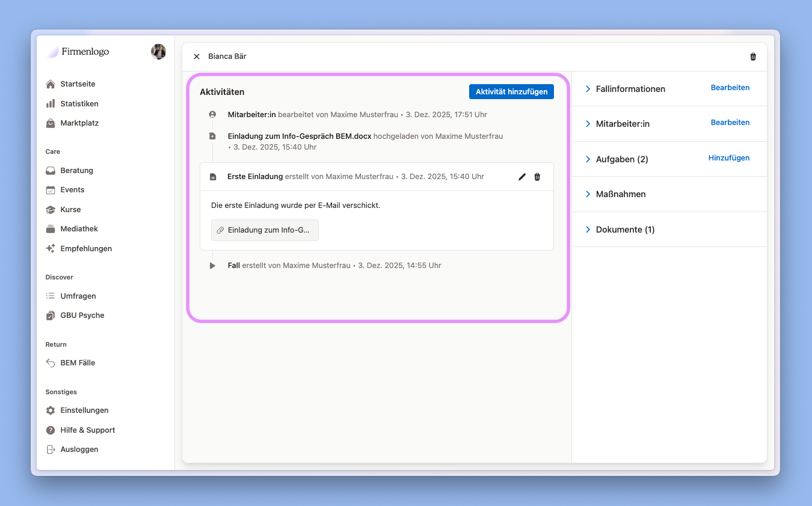Viewport: 812px width, 506px height.
Task: Open the user profile avatar
Action: pos(158,52)
